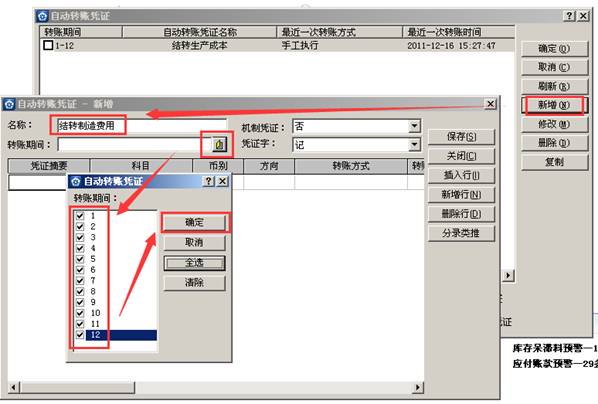The image size is (598, 404).
Task: Click help icon in main window title
Action: coord(569,16)
